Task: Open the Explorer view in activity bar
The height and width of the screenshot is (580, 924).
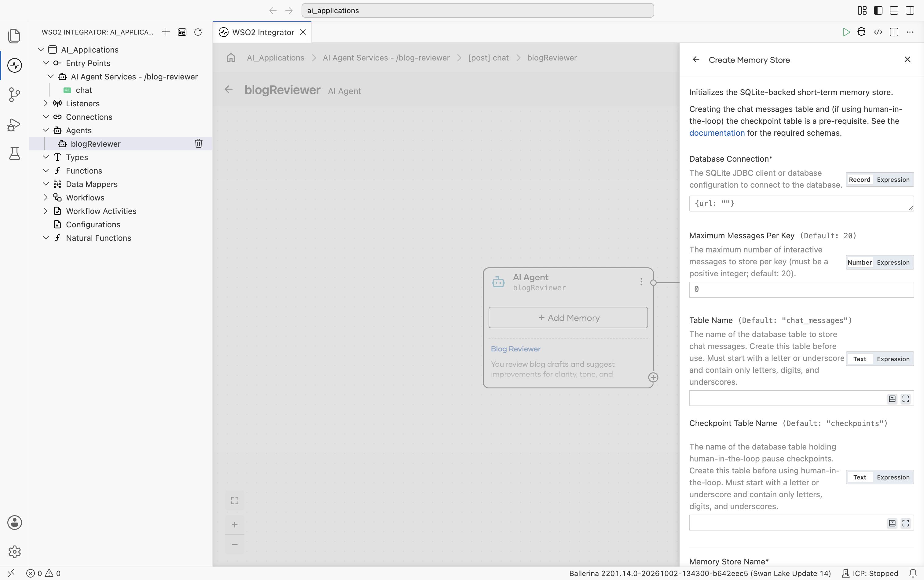Action: (15, 36)
